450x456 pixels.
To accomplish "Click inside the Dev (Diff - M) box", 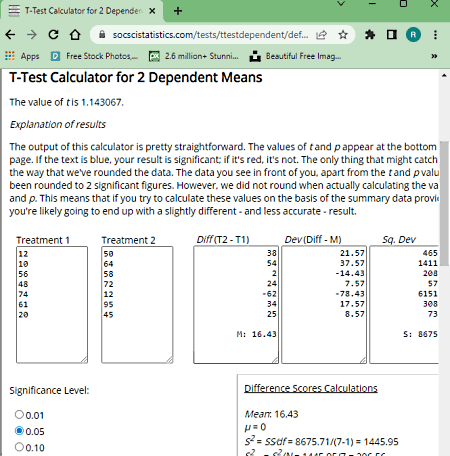I will click(324, 305).
